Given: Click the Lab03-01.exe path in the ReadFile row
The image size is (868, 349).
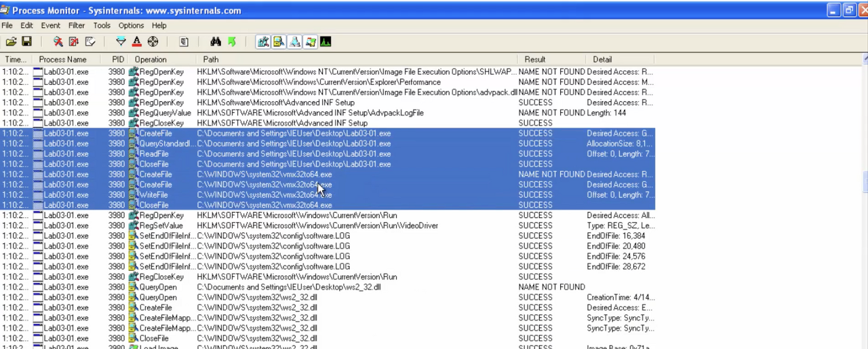Looking at the screenshot, I should point(294,154).
